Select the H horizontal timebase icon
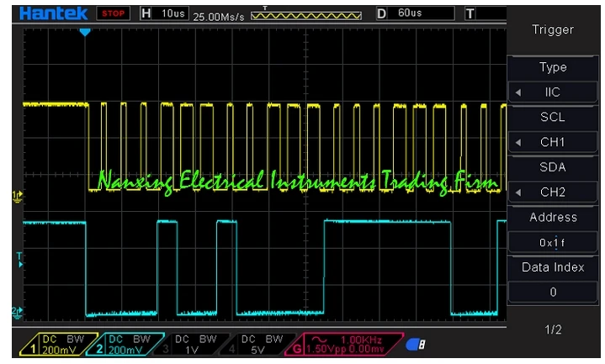Viewport: 605px width, 364px height. (146, 13)
